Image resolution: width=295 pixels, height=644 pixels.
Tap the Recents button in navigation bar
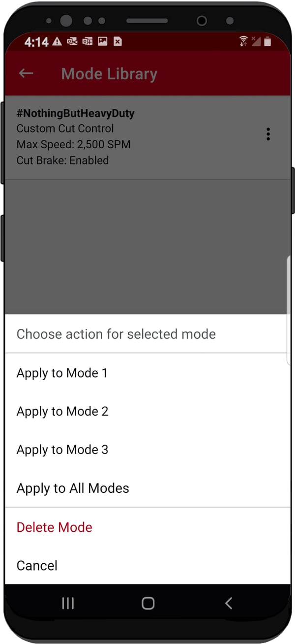[67, 603]
